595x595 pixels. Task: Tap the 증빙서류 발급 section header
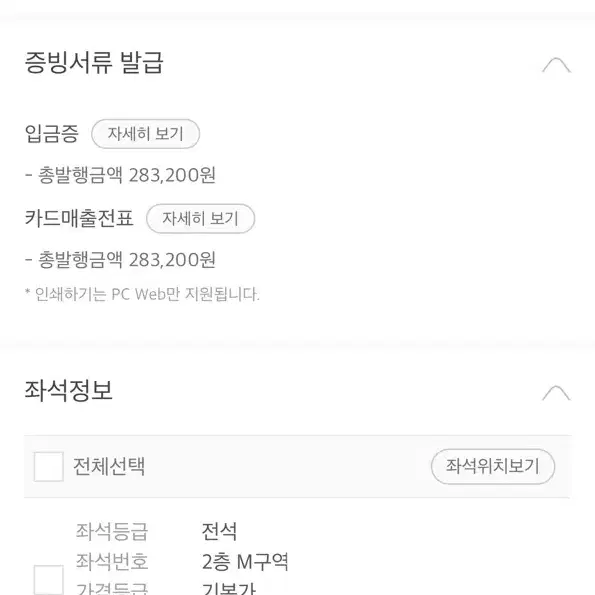coord(94,63)
